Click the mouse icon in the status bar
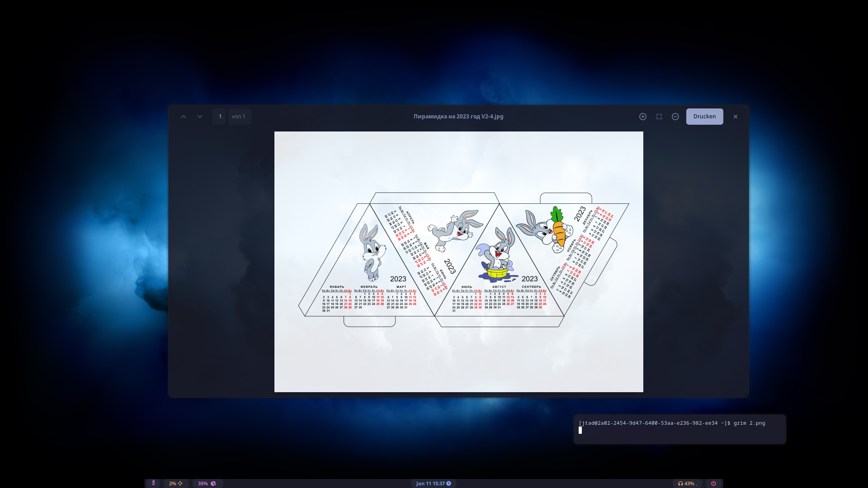The width and height of the screenshot is (868, 488). click(x=153, y=483)
